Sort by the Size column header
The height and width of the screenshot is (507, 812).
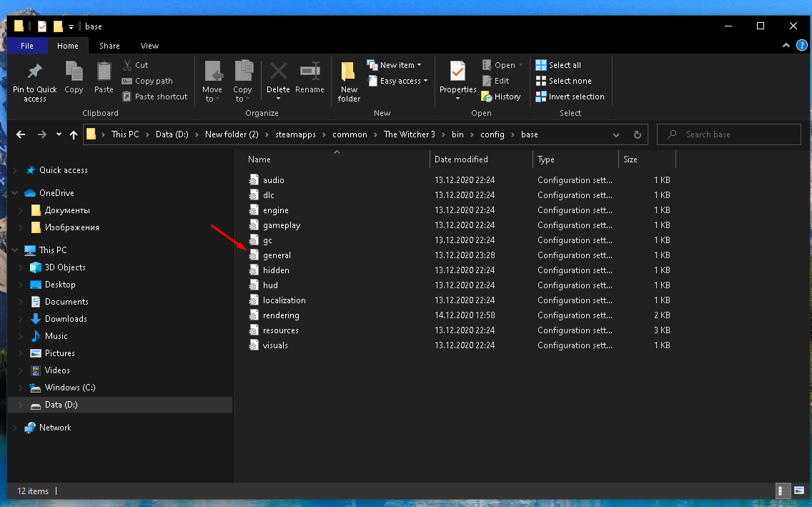click(648, 159)
